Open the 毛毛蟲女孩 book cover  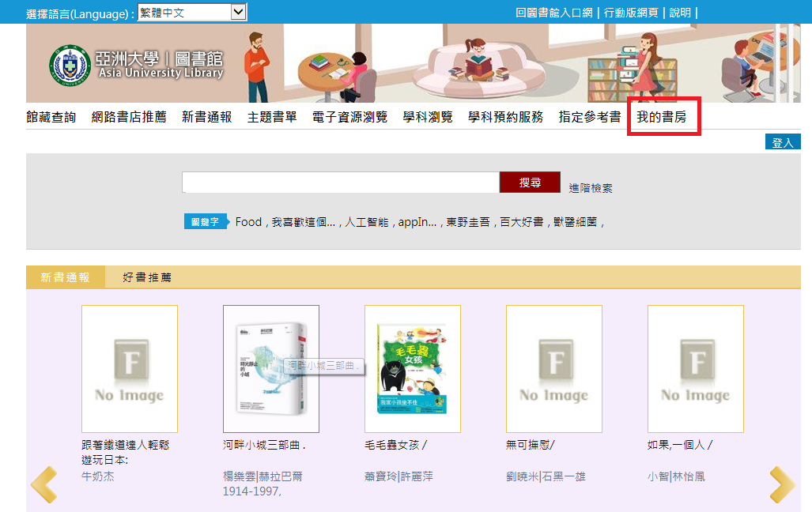[412, 369]
